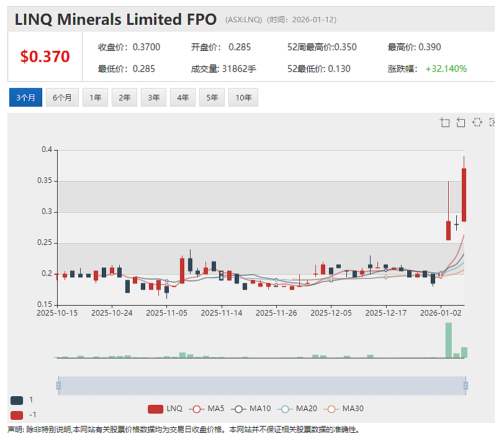Screen dimensions: 504x439
Task: Click the data zoom slider bar's middle
Action: pyautogui.click(x=262, y=386)
